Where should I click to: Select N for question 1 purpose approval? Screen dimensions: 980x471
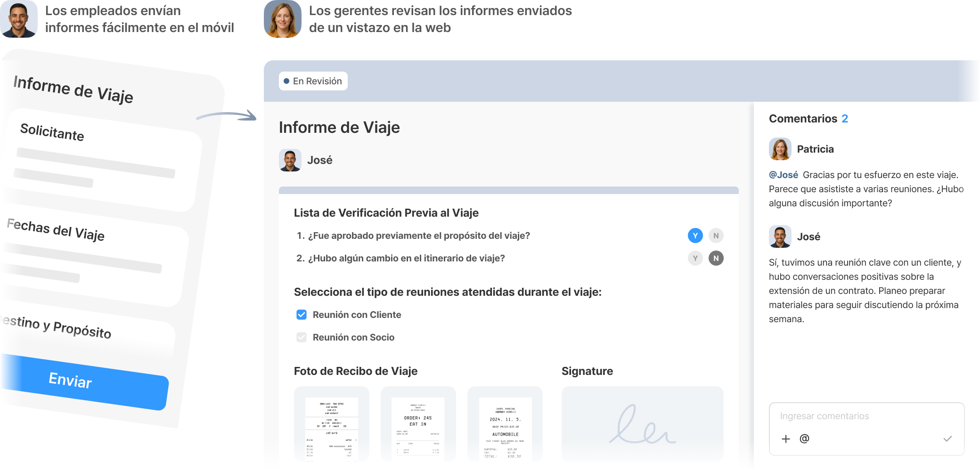pos(716,235)
